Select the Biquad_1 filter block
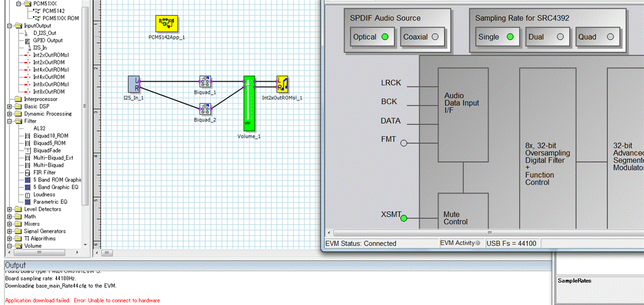Viewport: 644px width, 305px height. pyautogui.click(x=205, y=81)
